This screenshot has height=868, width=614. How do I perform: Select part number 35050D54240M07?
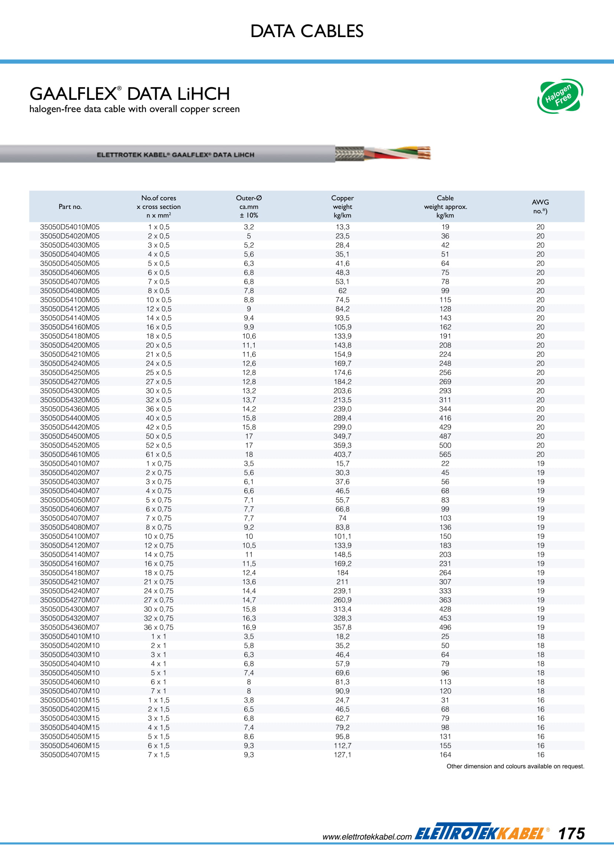point(70,591)
